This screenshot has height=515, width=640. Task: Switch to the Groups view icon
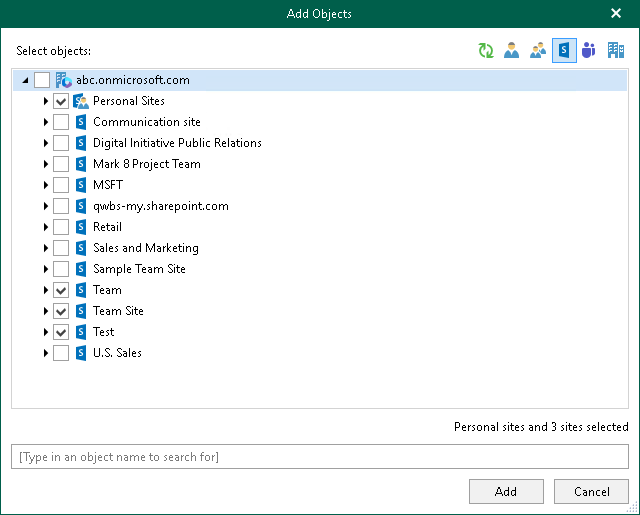click(537, 51)
